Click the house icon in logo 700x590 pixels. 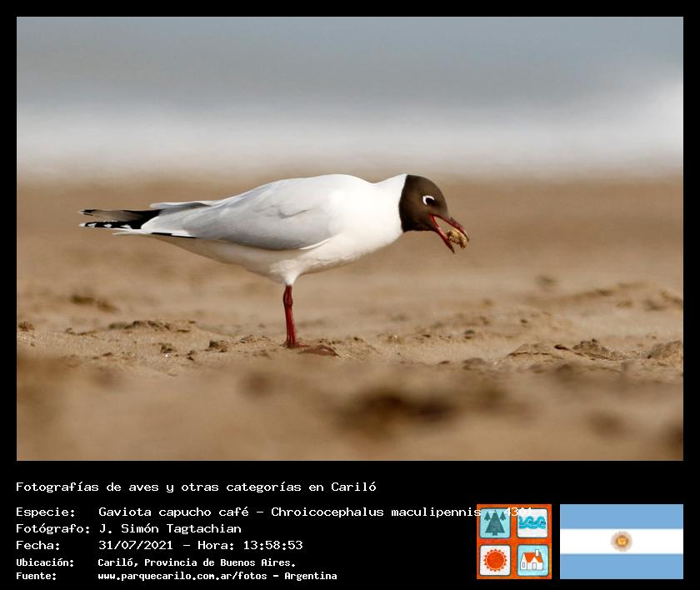[532, 560]
